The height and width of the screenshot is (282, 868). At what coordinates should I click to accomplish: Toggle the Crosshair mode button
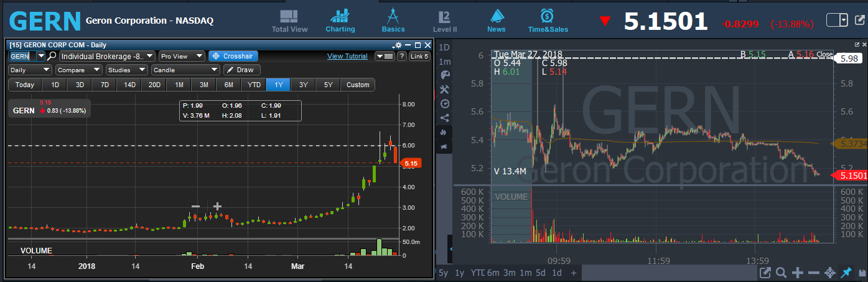pyautogui.click(x=232, y=56)
